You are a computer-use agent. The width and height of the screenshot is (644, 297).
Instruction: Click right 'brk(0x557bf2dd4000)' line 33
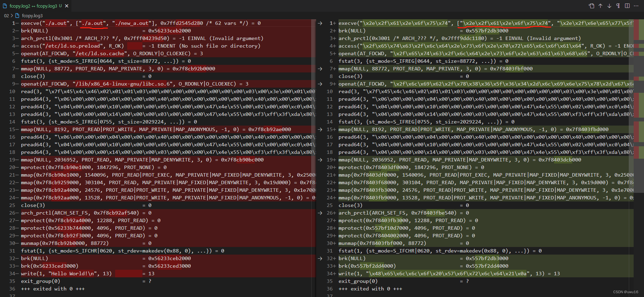367,266
